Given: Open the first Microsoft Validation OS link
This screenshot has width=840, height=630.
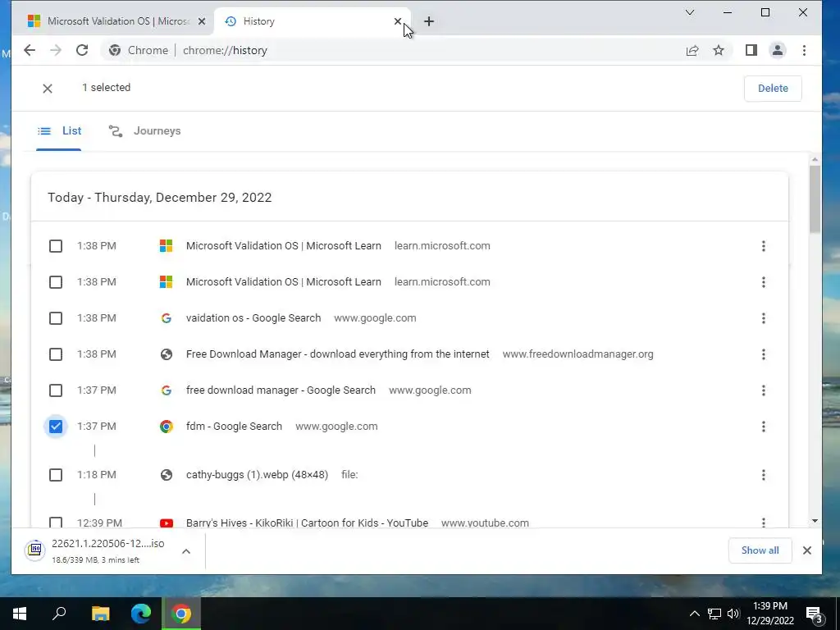Looking at the screenshot, I should 283,246.
